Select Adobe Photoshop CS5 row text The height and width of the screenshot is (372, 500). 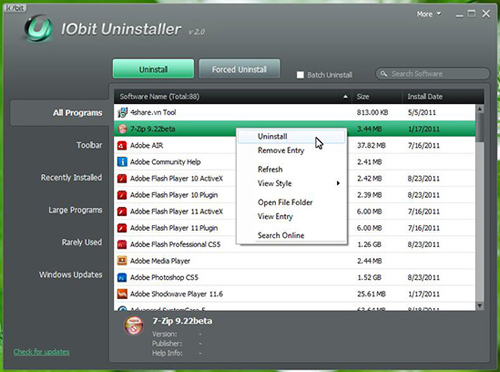coord(164,278)
